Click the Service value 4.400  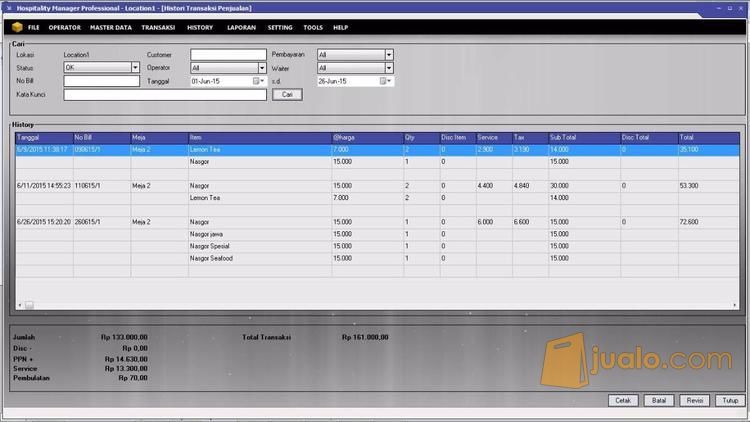pos(485,186)
